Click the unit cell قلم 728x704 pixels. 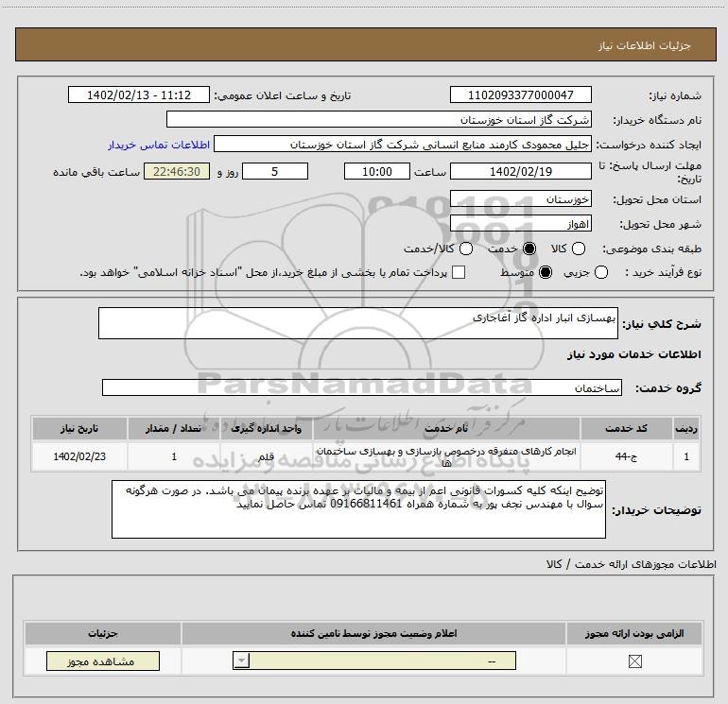[x=266, y=456]
